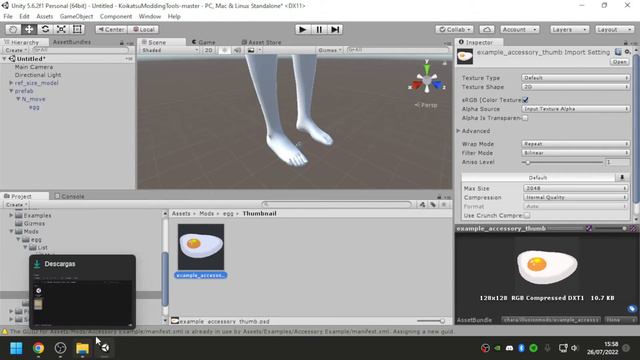Open the Help menu
The image size is (640, 360).
pos(174,16)
